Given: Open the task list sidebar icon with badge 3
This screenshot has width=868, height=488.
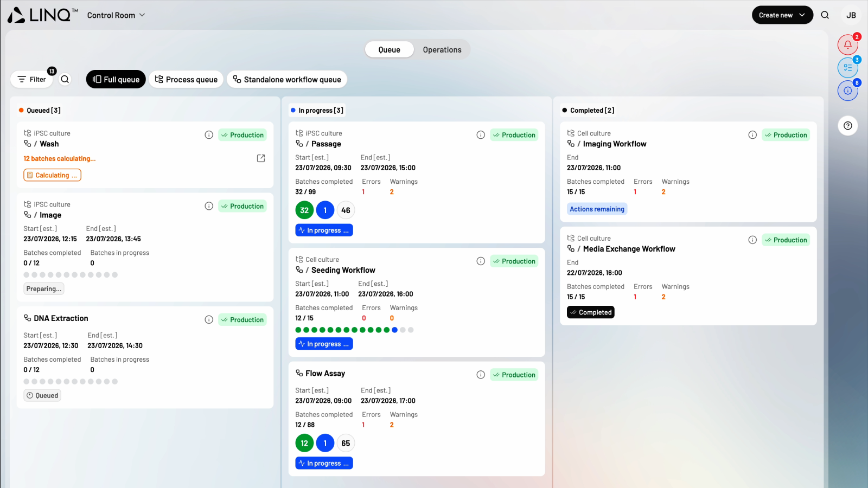Looking at the screenshot, I should coord(847,68).
